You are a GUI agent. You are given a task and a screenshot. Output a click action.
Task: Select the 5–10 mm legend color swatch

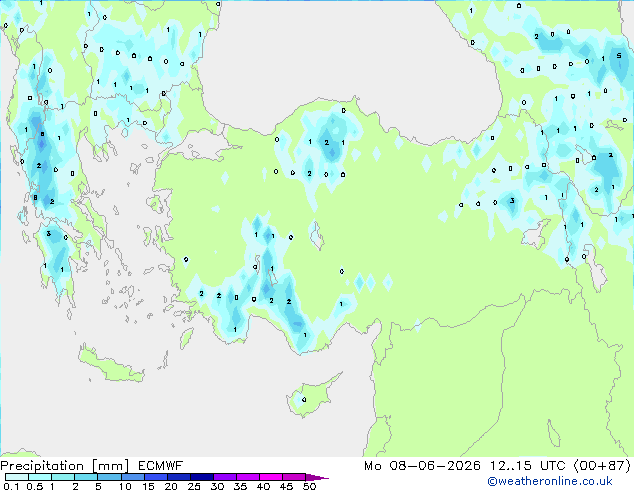pos(109,477)
